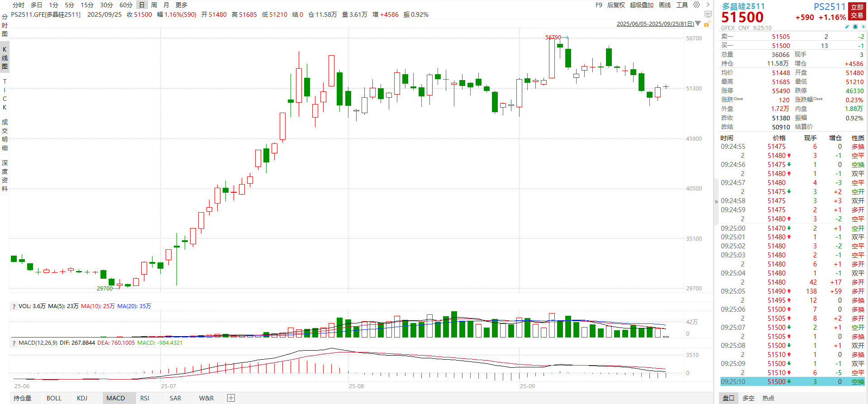Collapse the right panel with the » handle
This screenshot has width=868, height=404.
point(716,202)
